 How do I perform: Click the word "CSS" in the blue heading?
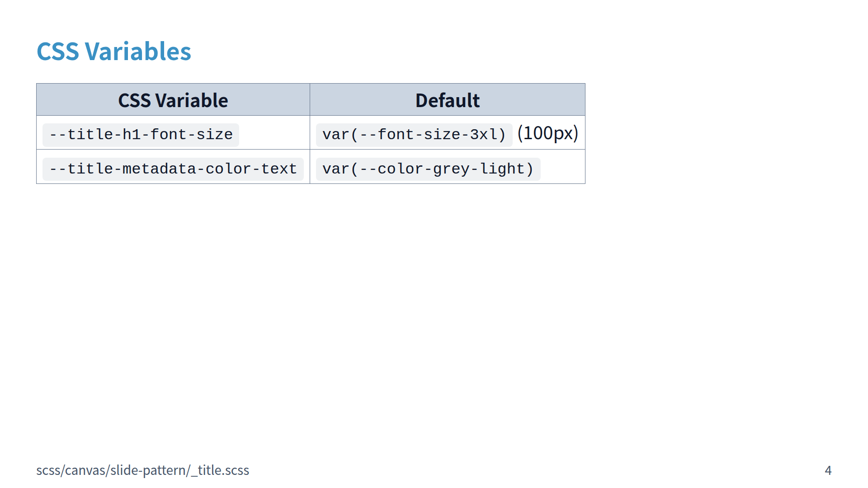(58, 52)
